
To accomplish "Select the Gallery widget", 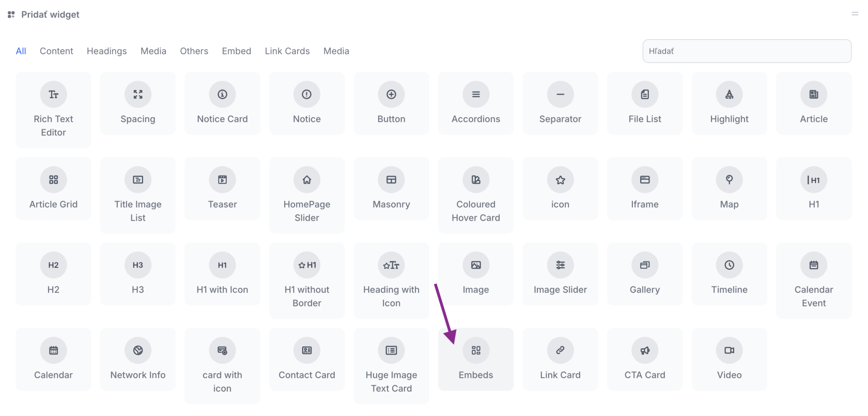I will click(645, 274).
